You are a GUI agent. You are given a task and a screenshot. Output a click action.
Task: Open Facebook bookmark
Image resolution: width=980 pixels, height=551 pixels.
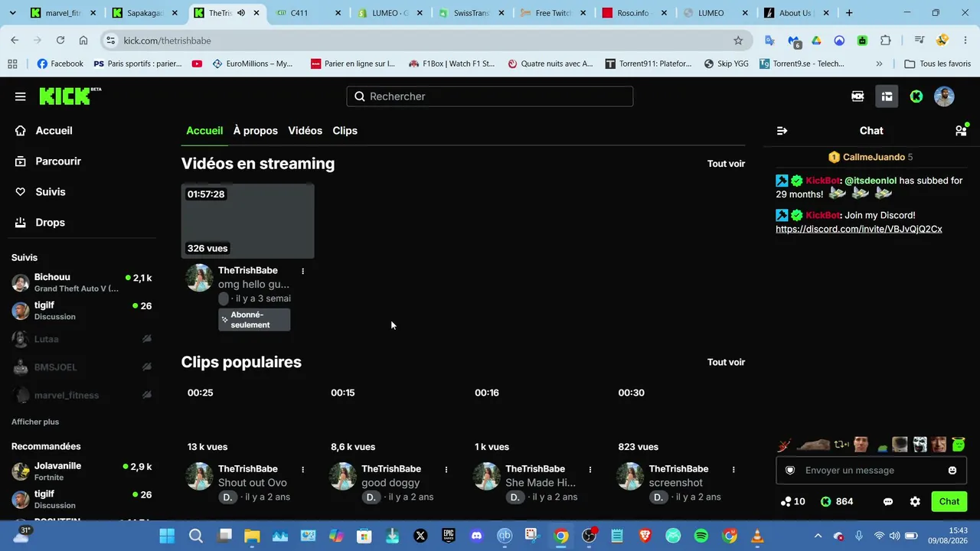pyautogui.click(x=60, y=64)
